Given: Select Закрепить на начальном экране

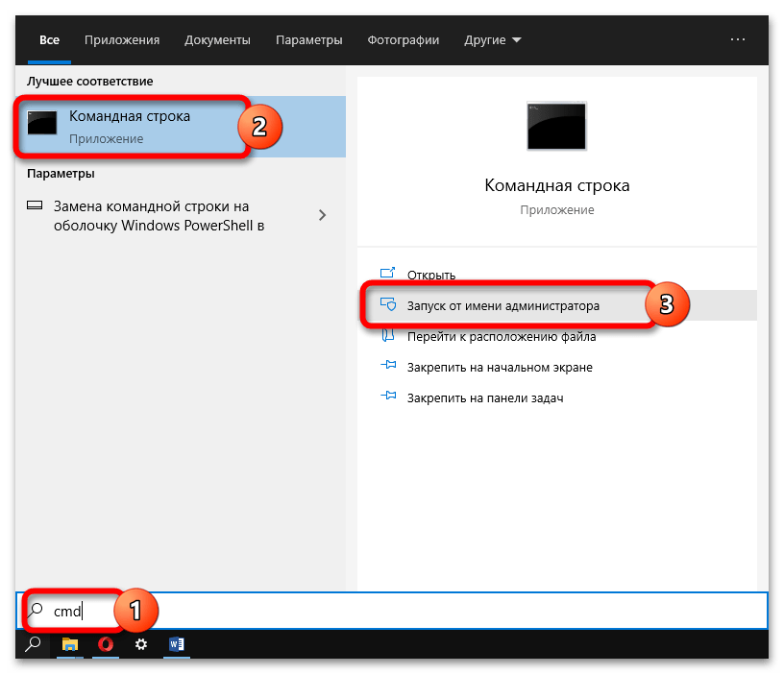Looking at the screenshot, I should (x=499, y=367).
